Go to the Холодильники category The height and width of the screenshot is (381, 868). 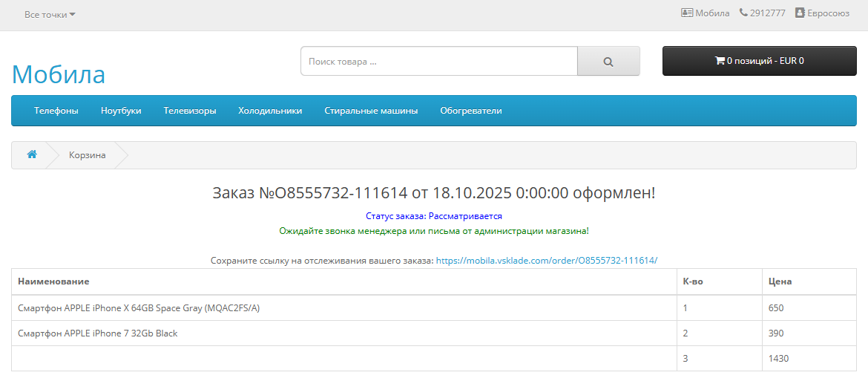coord(270,111)
